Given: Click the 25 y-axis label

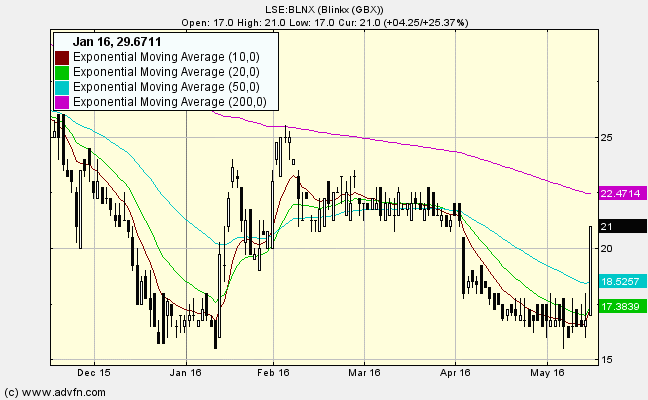Looking at the screenshot, I should 606,138.
